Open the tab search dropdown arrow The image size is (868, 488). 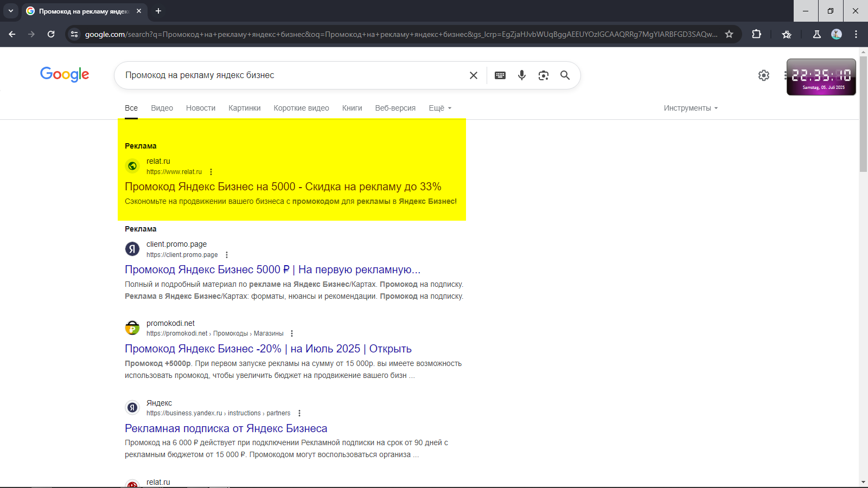click(x=11, y=11)
